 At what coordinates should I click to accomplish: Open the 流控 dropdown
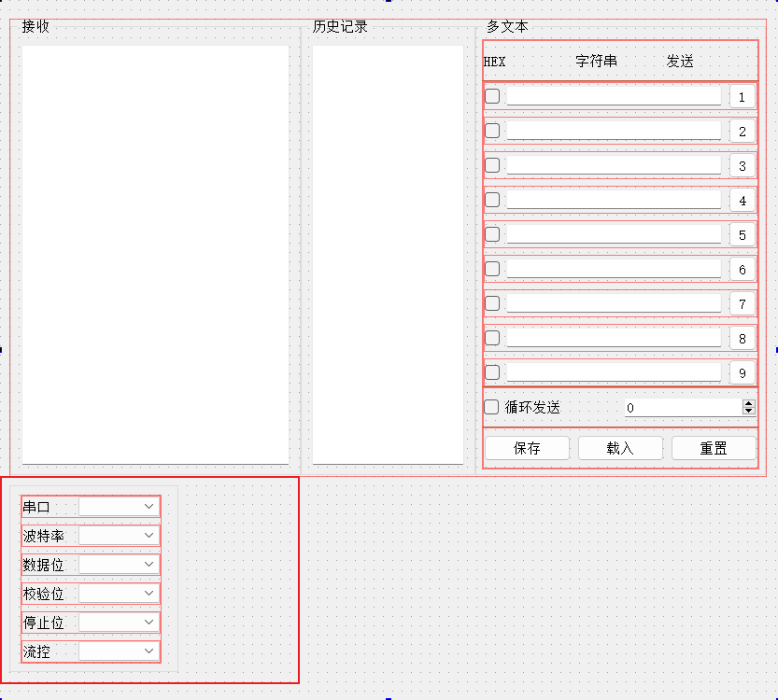(x=120, y=651)
